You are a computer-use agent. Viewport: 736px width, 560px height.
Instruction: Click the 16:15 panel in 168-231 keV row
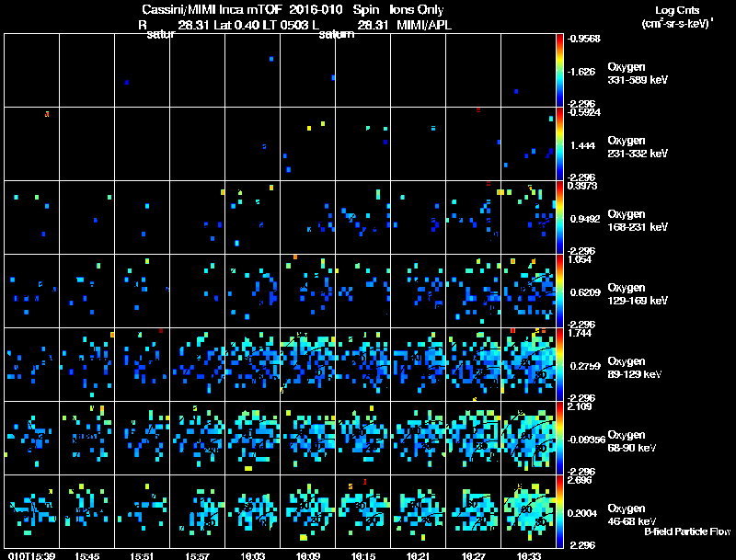coord(362,217)
